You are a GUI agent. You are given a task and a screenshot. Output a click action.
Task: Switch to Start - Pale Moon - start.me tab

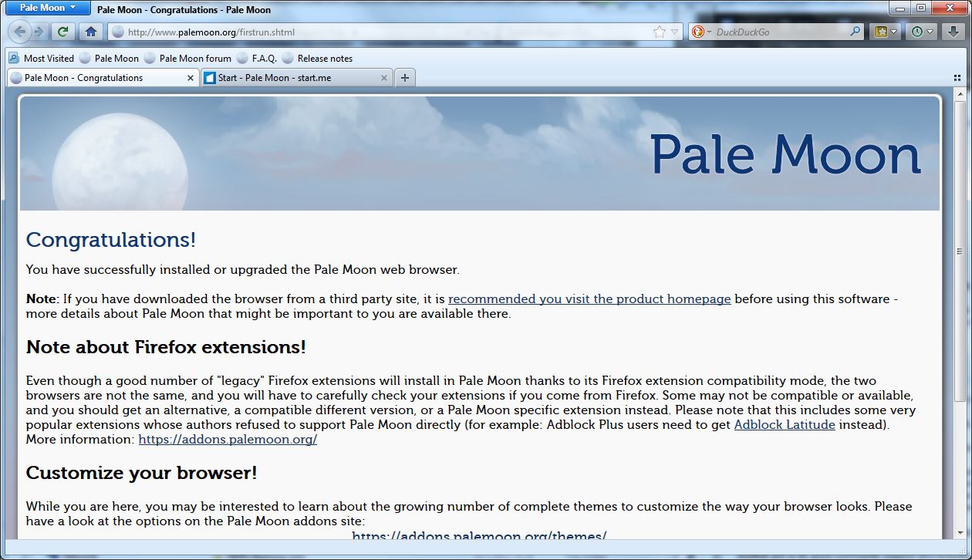click(x=297, y=78)
